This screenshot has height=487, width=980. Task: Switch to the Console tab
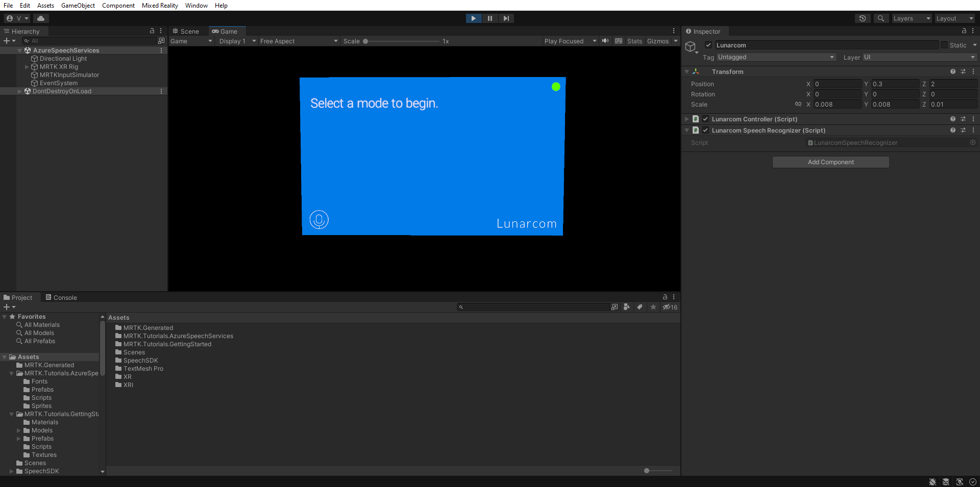point(61,298)
